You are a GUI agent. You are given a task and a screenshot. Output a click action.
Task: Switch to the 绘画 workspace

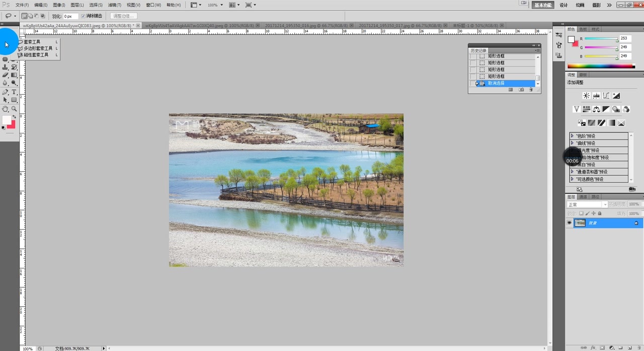tap(580, 5)
